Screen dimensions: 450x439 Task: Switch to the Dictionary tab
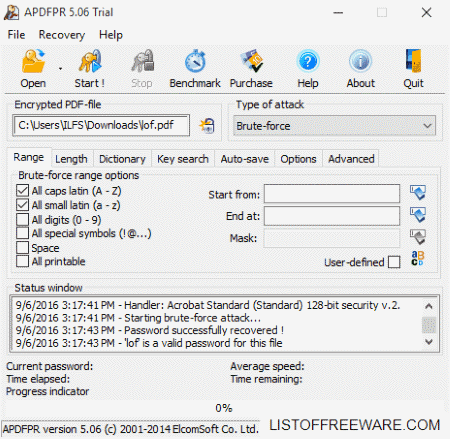[x=122, y=159]
